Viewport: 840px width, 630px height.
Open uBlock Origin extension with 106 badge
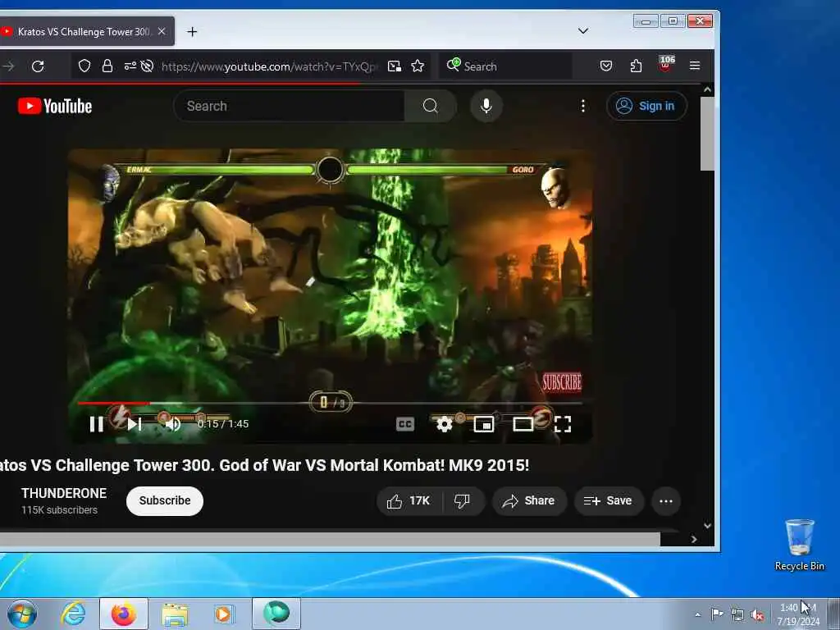pyautogui.click(x=666, y=64)
